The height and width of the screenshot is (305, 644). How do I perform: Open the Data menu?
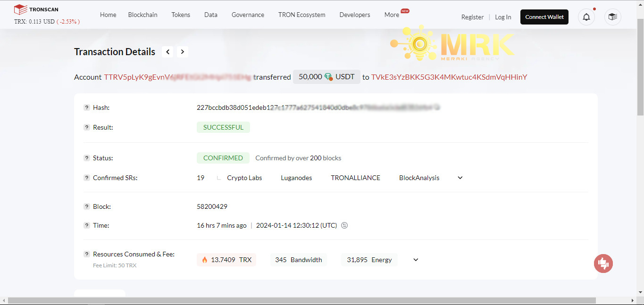[x=211, y=15]
